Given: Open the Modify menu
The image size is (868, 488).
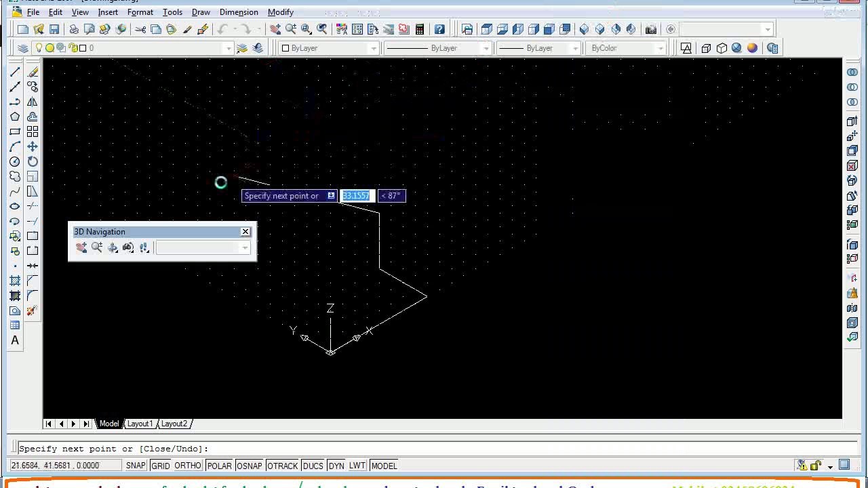Looking at the screenshot, I should (281, 12).
